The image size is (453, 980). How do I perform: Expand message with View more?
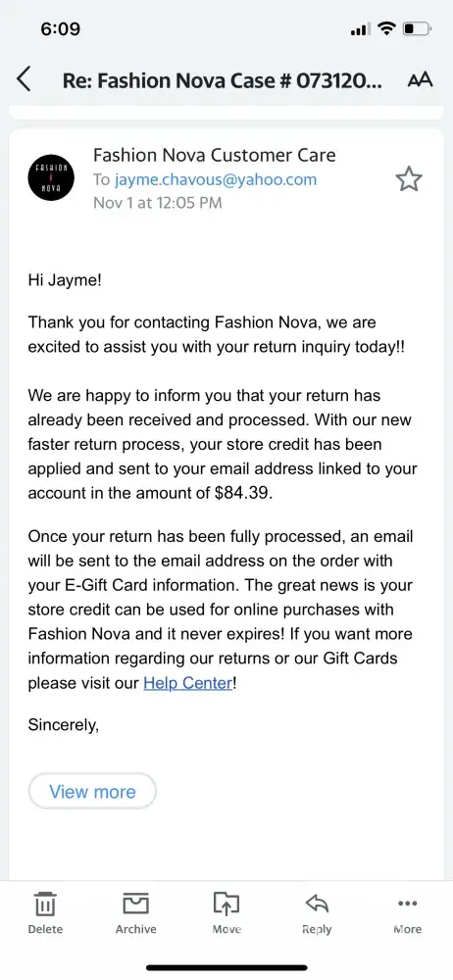pos(92,791)
